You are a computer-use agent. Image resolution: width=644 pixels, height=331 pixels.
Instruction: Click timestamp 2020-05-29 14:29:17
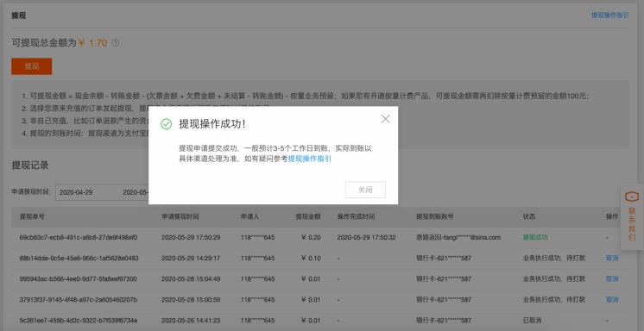click(x=191, y=258)
